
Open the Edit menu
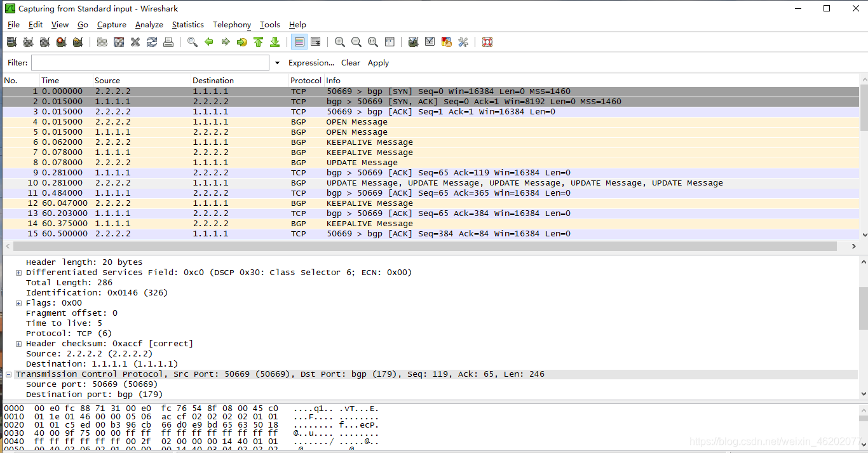pos(36,25)
